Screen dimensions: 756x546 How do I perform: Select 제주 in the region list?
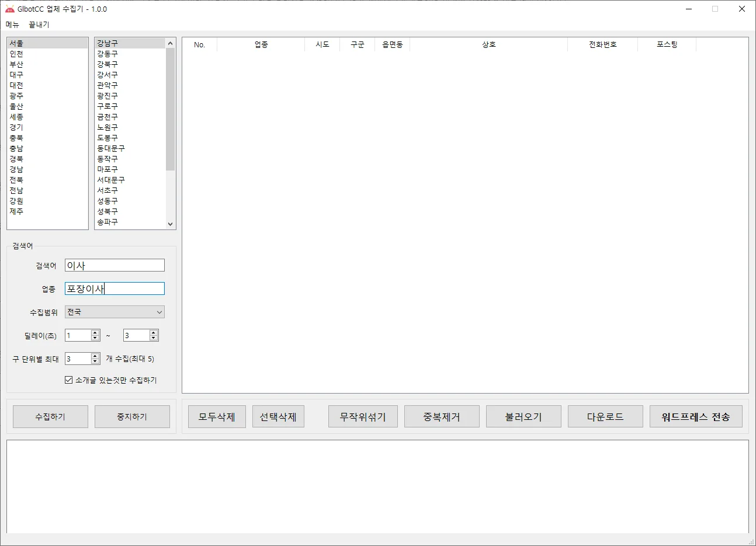pos(47,211)
